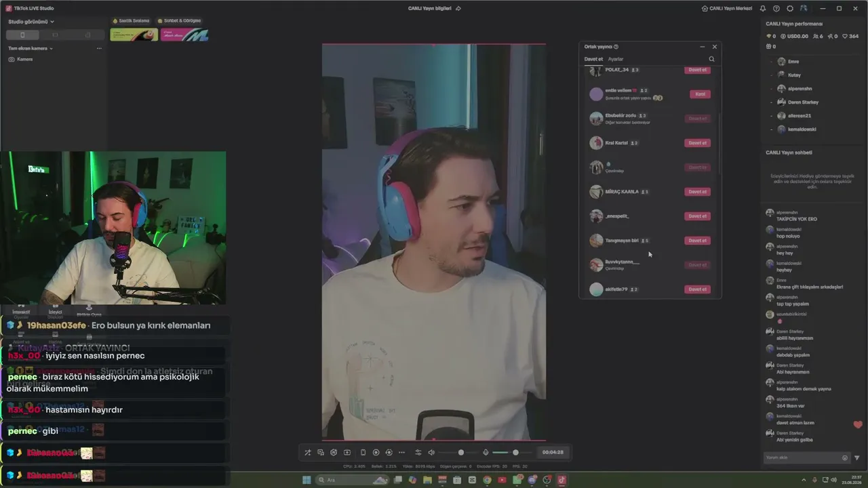
Task: Search co-hosts in Ortak yayıncı panel
Action: (x=711, y=59)
